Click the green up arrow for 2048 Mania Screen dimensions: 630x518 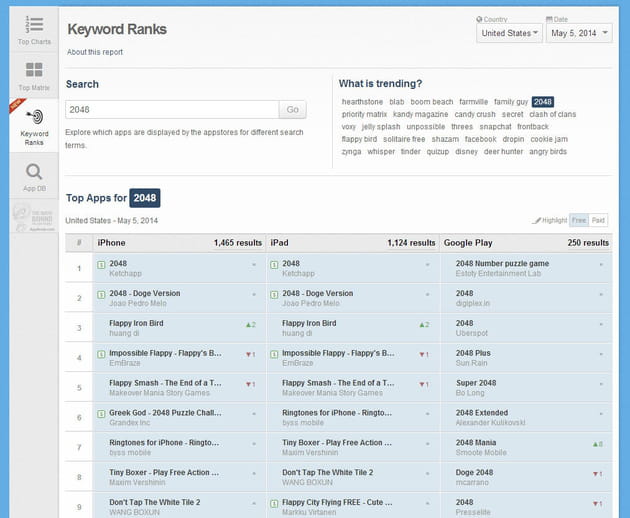597,444
